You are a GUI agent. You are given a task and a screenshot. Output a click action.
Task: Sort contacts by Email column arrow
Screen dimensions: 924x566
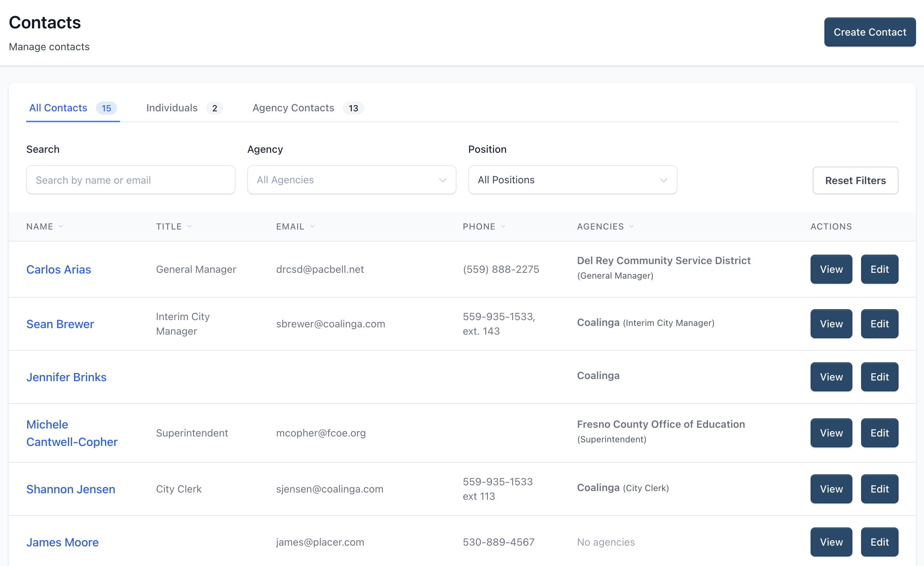click(312, 226)
